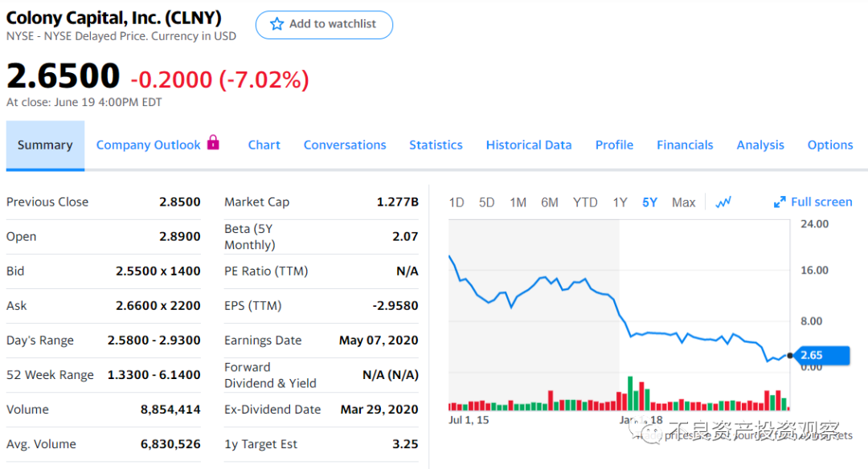Click the 16.00 y-axis label
The width and height of the screenshot is (868, 469).
click(814, 271)
